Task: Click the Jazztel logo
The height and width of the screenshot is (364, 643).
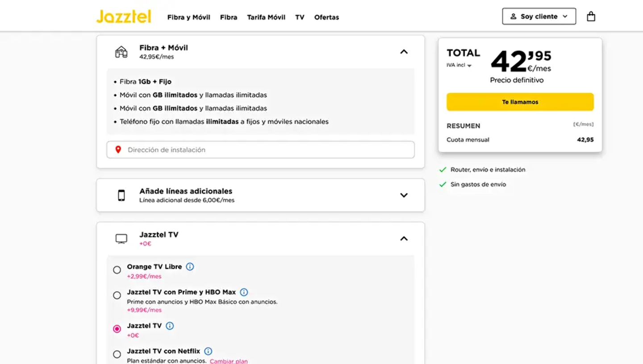Action: click(124, 17)
